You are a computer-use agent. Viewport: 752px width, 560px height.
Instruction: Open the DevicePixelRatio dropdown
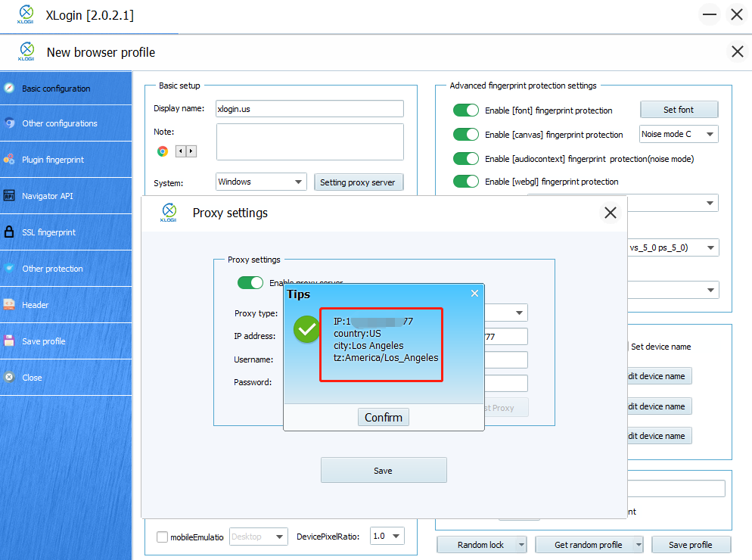point(387,536)
